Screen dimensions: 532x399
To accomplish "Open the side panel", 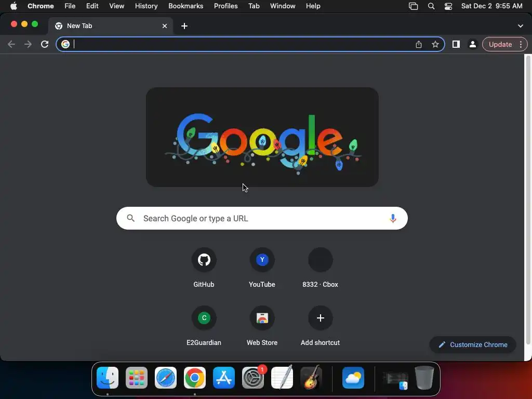I will coord(456,44).
